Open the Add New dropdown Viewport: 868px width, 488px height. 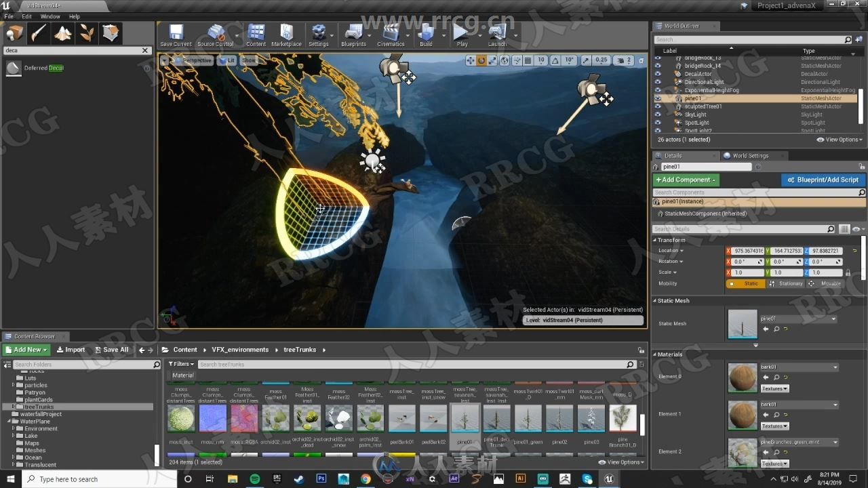click(26, 350)
